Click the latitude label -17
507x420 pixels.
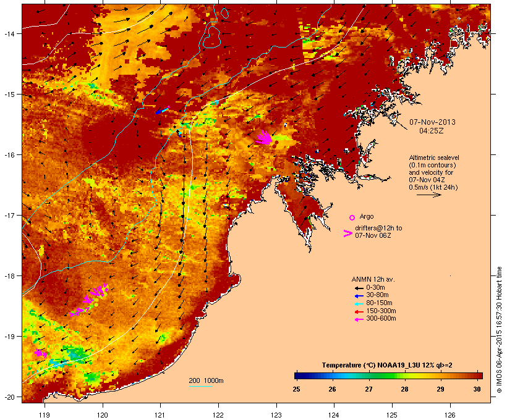point(9,216)
